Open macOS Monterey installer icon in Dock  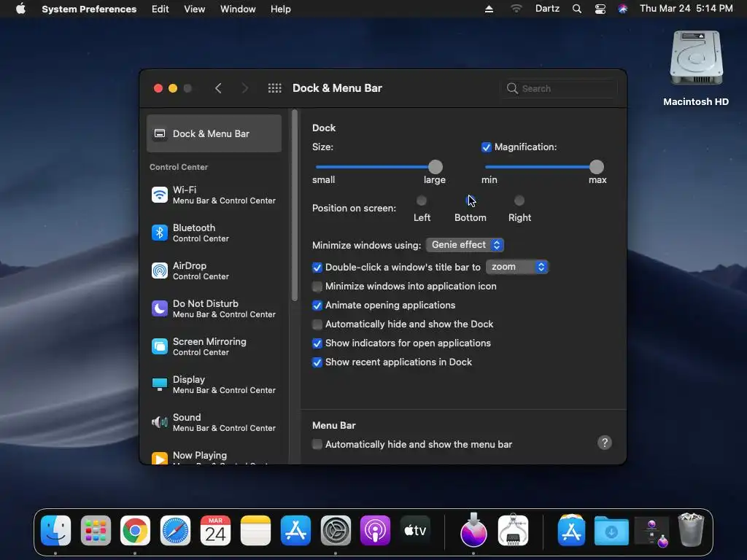pos(473,529)
